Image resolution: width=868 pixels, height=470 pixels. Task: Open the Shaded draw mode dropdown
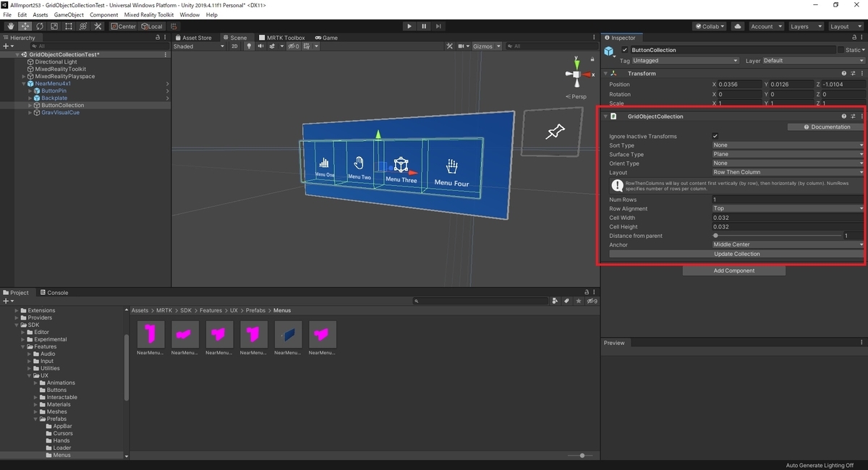coord(199,46)
